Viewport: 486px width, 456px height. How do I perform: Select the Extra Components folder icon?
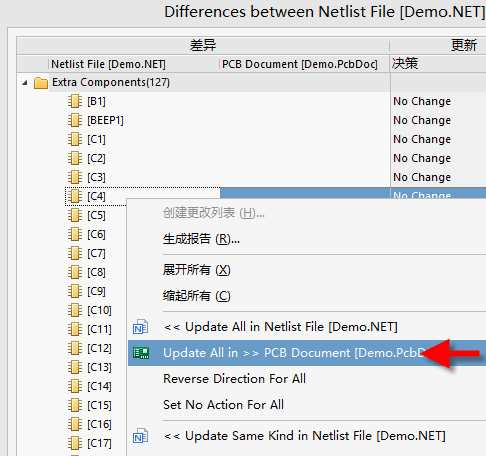click(x=41, y=83)
